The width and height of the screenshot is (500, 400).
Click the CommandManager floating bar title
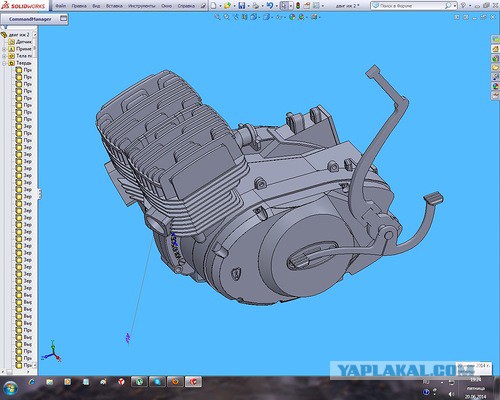[x=30, y=19]
